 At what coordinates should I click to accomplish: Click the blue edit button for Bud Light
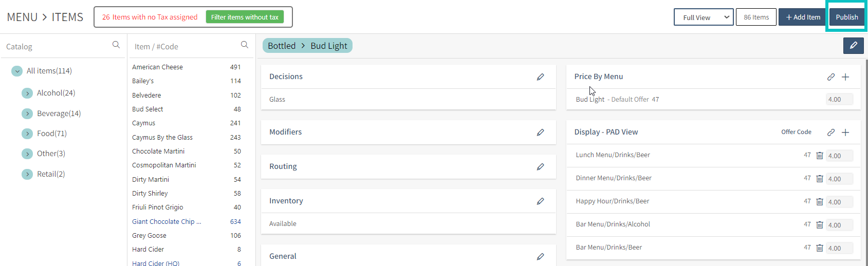tap(853, 46)
